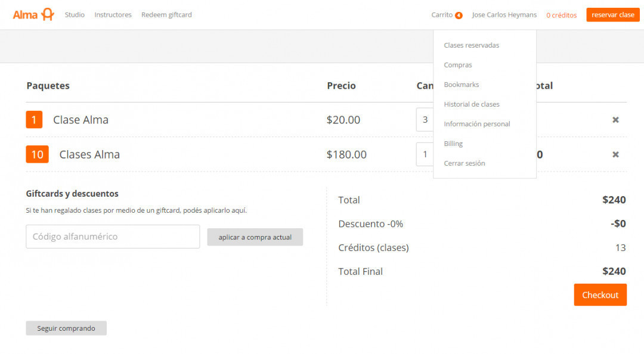The image size is (644, 354).
Task: Select Clases reservadas from user menu
Action: tap(471, 45)
